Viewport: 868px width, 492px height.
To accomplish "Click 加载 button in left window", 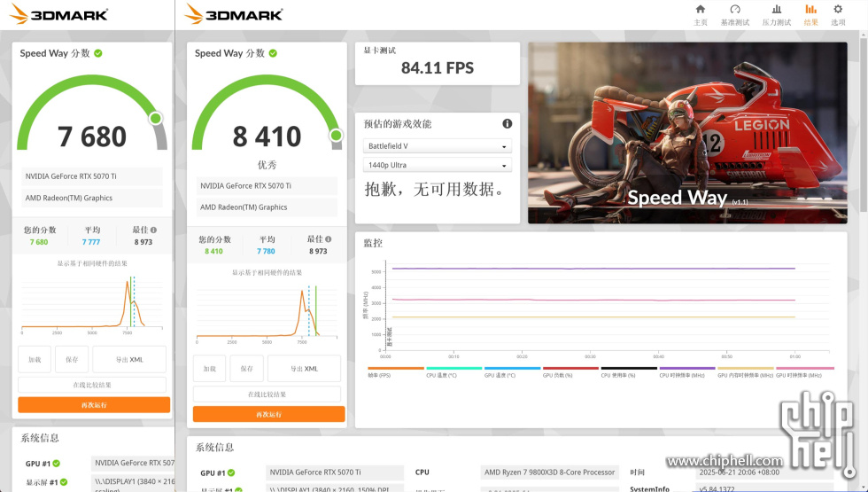I will pos(35,359).
